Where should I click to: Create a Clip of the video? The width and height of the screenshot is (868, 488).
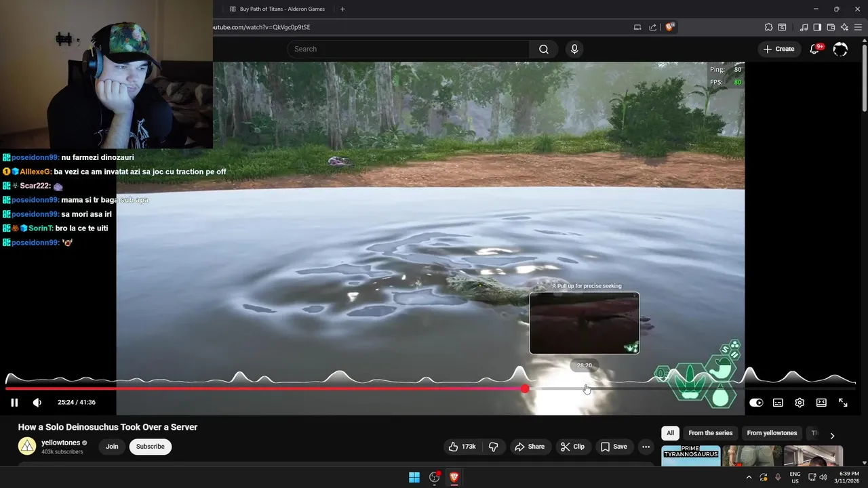point(572,447)
